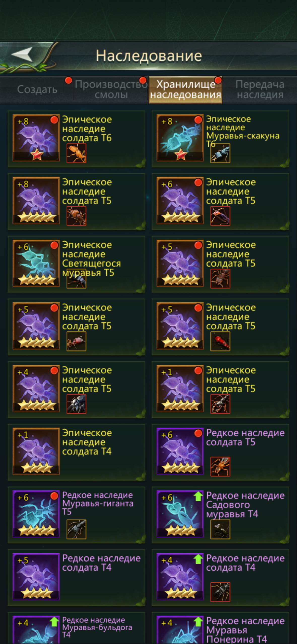Select the red ant icon under +5 T5 heritage
Image resolution: width=297 pixels, height=644 pixels.
(x=220, y=341)
